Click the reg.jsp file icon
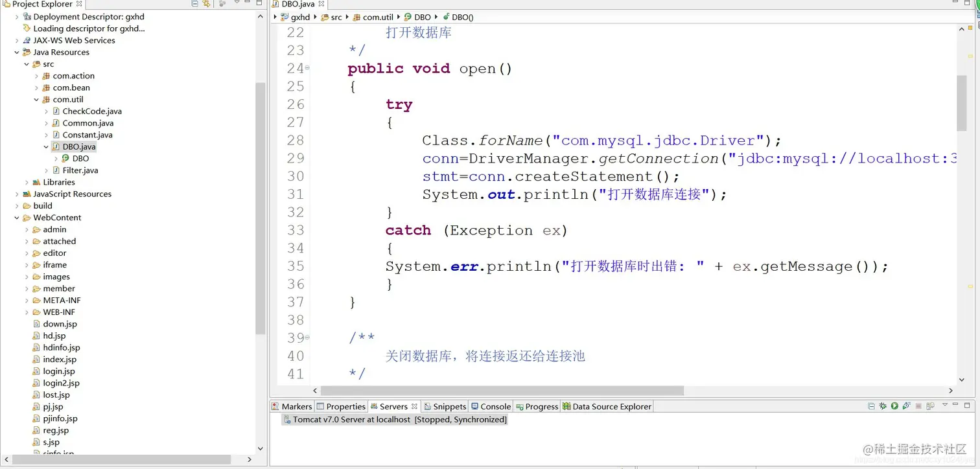This screenshot has height=469, width=980. [37, 430]
